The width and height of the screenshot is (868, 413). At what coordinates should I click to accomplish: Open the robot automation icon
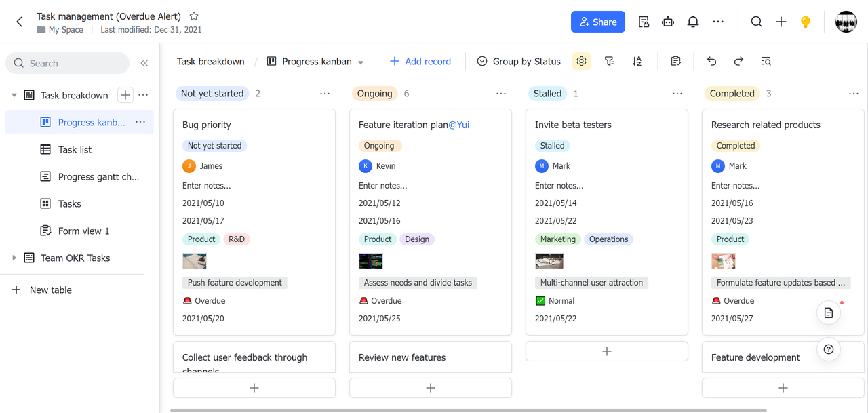point(668,22)
